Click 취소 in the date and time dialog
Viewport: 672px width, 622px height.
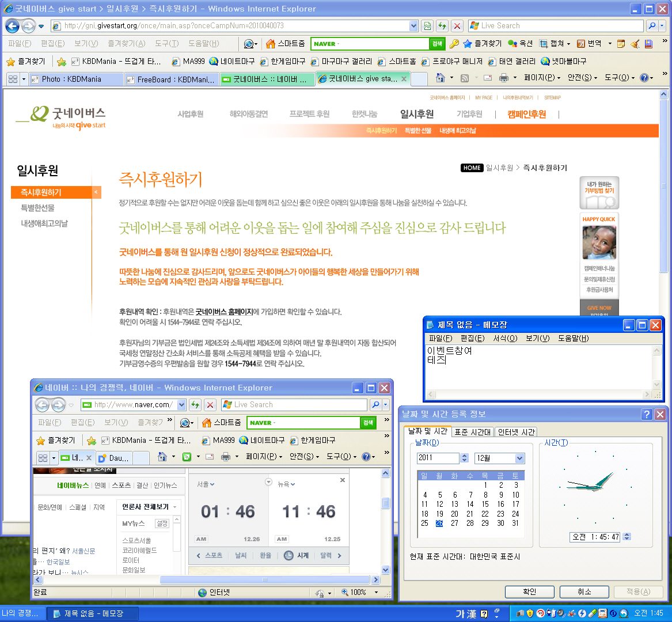584,591
